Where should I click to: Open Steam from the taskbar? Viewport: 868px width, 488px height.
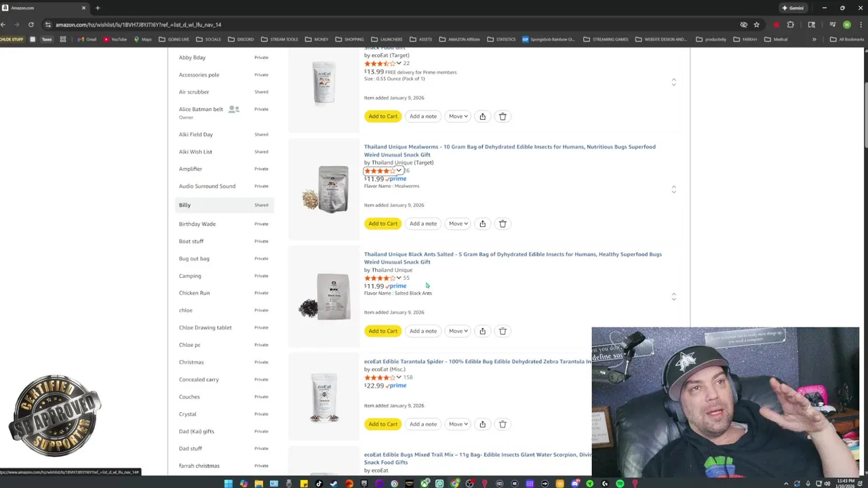(334, 483)
